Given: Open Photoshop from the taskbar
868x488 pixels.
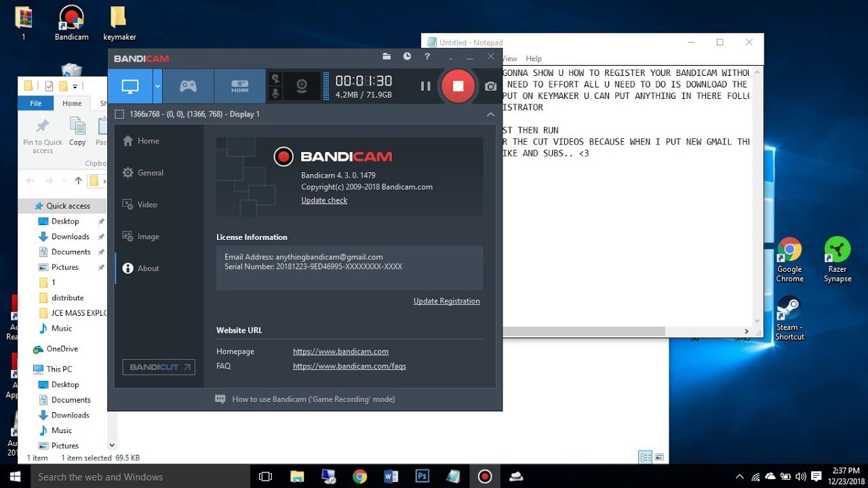Looking at the screenshot, I should click(x=422, y=476).
